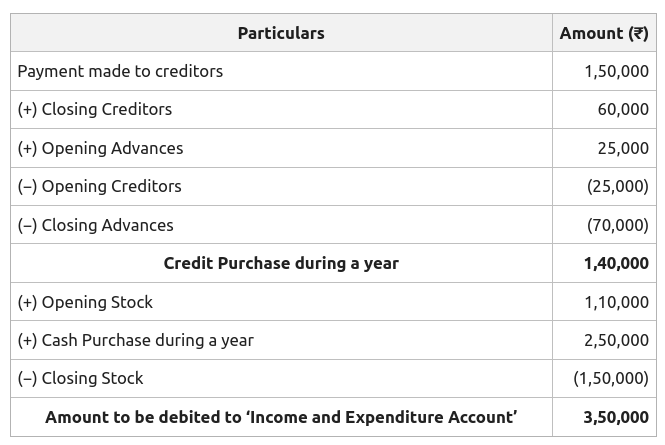This screenshot has width=665, height=445.
Task: Select the '(–) Closing Stock' cell
Action: click(x=80, y=378)
